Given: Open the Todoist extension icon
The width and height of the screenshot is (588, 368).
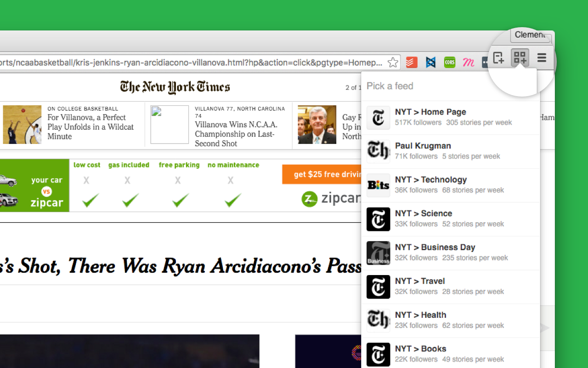Looking at the screenshot, I should (412, 62).
